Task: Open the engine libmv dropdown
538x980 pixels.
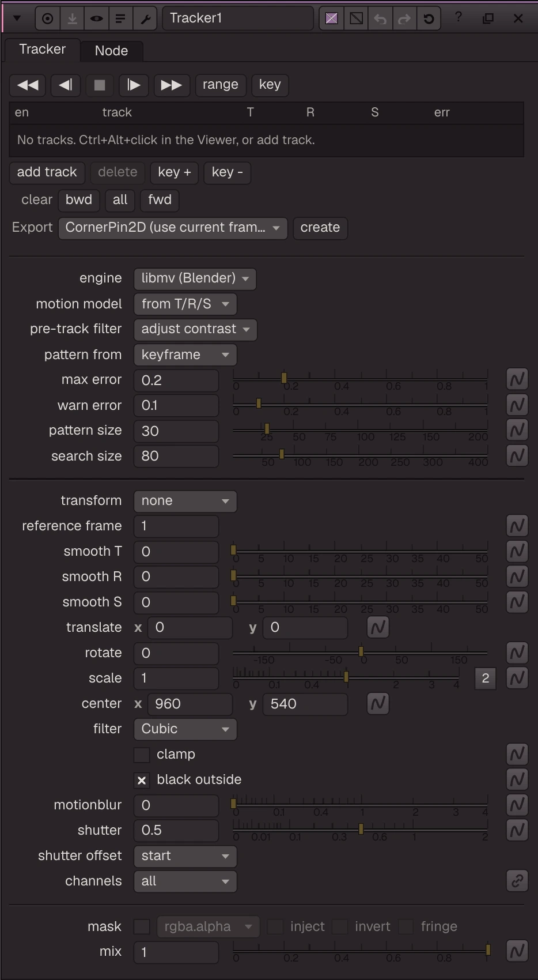Action: (195, 278)
